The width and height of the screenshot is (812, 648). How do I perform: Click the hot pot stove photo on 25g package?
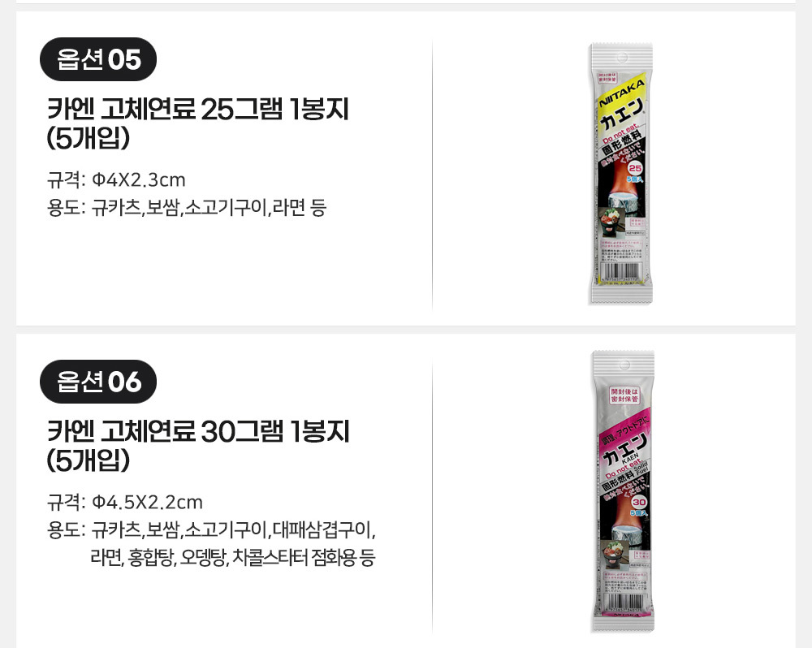pos(613,222)
